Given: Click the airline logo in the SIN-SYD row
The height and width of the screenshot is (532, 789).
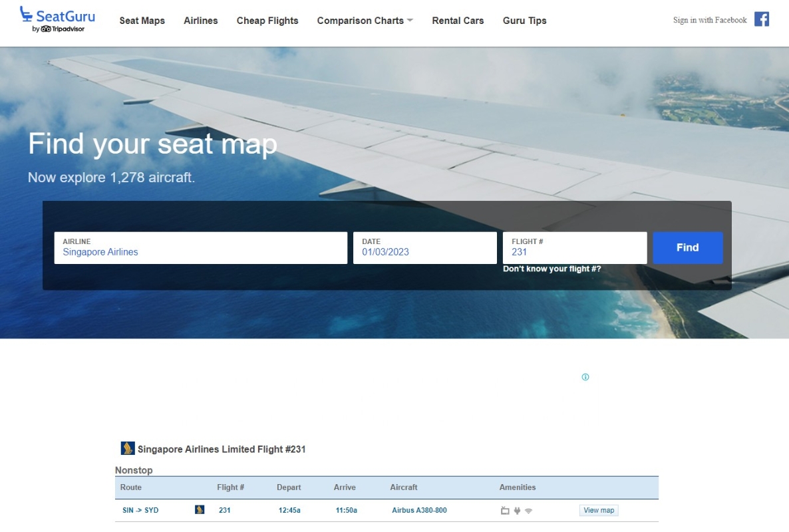Looking at the screenshot, I should click(200, 510).
